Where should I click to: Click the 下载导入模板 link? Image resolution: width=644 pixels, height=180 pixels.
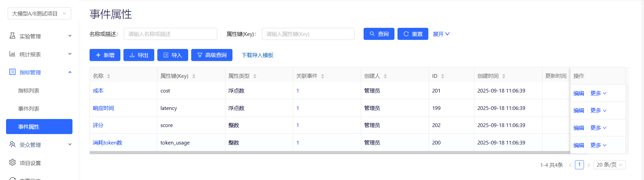click(257, 55)
